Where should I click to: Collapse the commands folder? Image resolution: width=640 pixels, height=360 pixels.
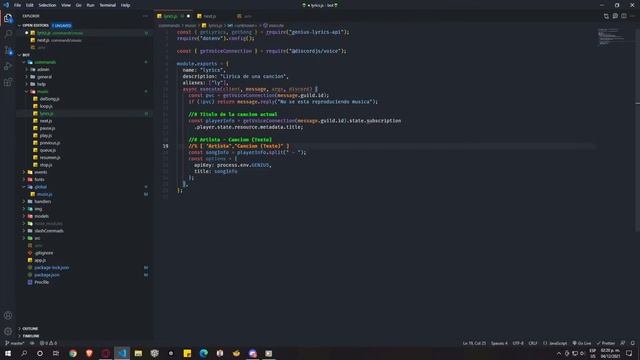pos(45,62)
